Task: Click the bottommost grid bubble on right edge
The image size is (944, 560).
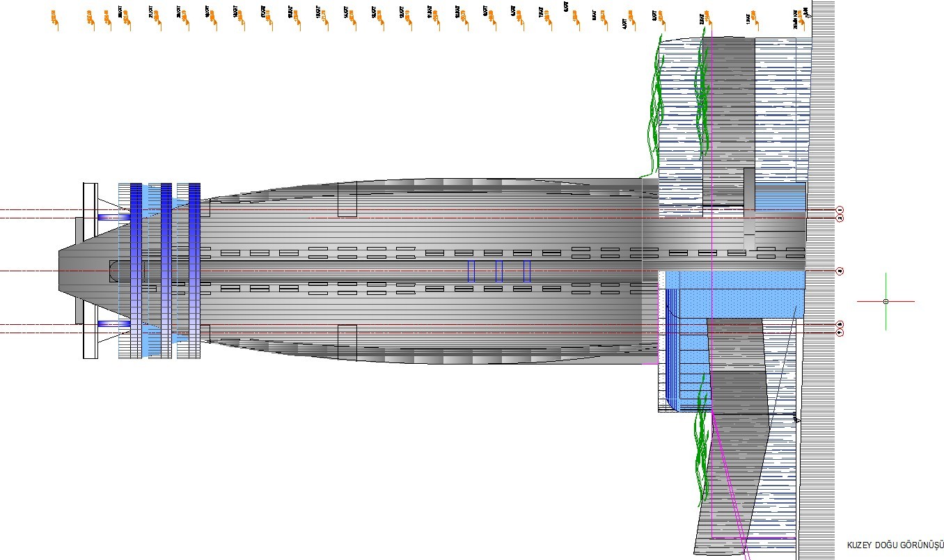Action: (840, 333)
